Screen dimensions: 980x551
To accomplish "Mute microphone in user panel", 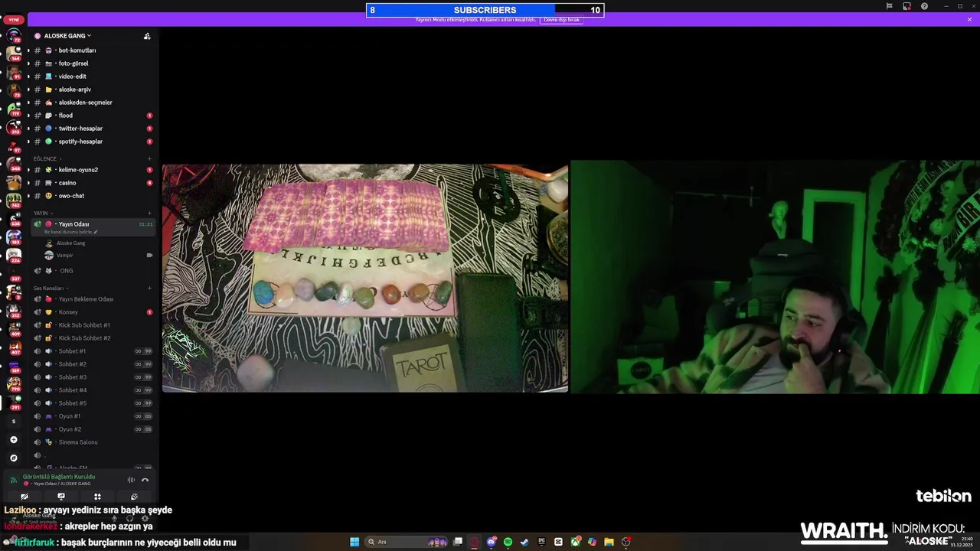I will pos(115,518).
